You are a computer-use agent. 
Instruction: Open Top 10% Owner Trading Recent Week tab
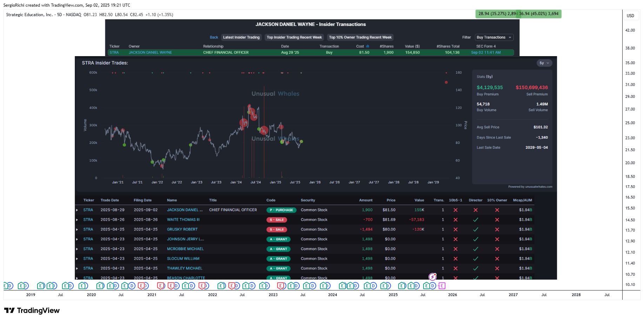point(360,37)
